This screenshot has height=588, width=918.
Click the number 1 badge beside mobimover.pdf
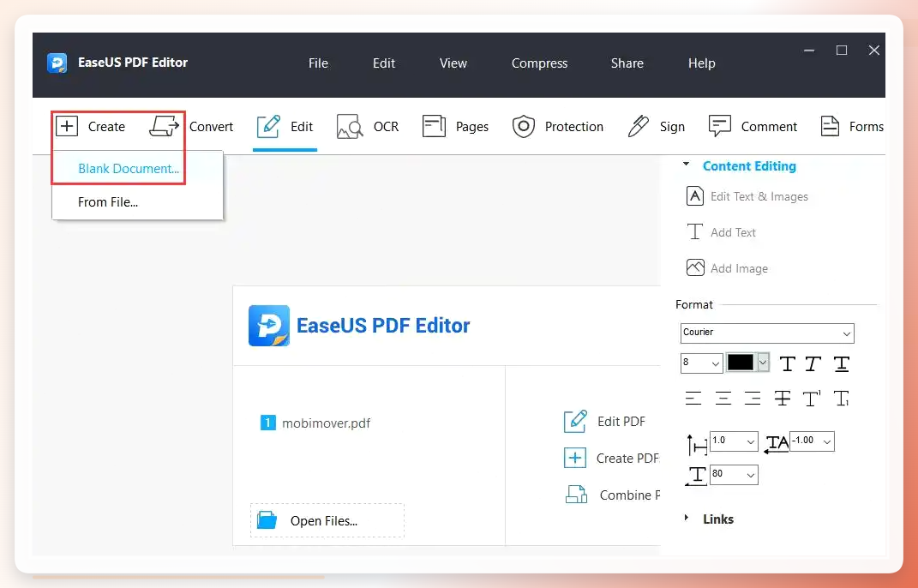(x=267, y=423)
